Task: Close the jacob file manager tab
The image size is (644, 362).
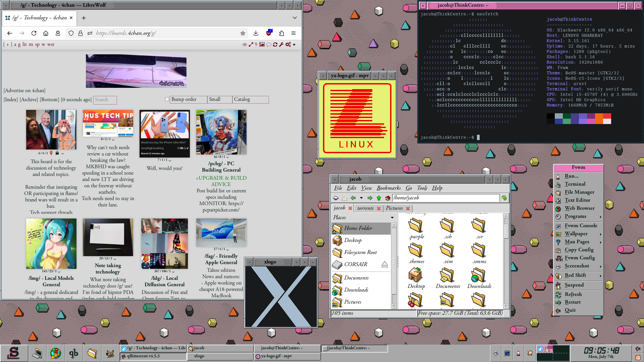Action: click(350, 208)
